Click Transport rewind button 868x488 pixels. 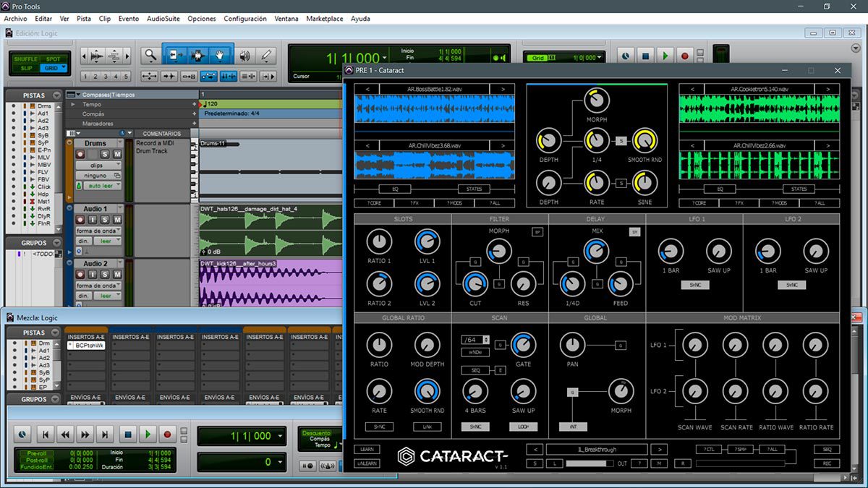coord(66,435)
